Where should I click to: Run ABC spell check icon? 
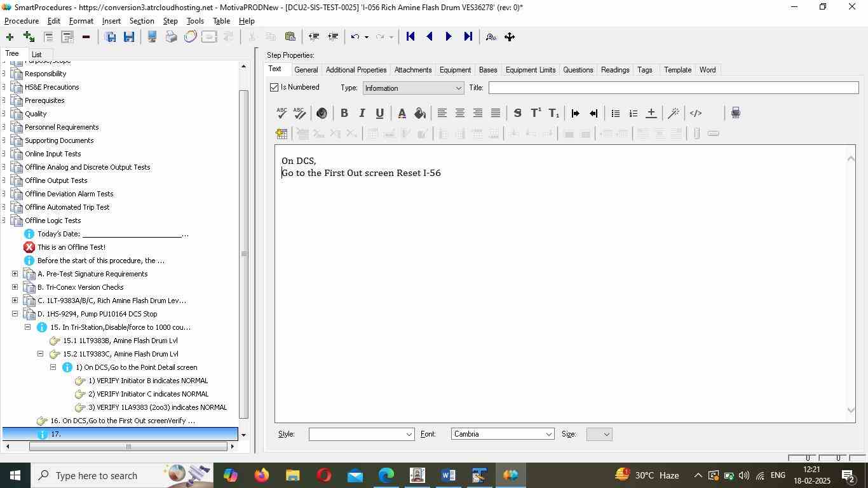[281, 113]
